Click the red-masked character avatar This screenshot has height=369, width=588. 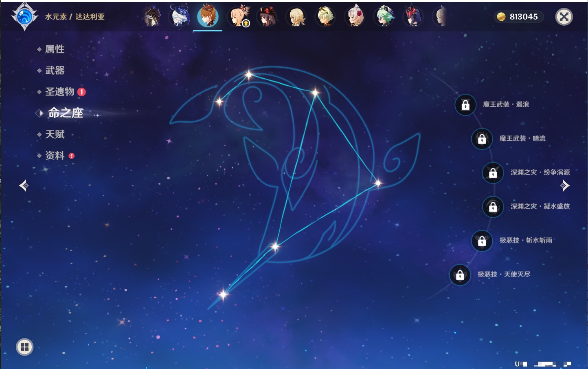coord(413,17)
